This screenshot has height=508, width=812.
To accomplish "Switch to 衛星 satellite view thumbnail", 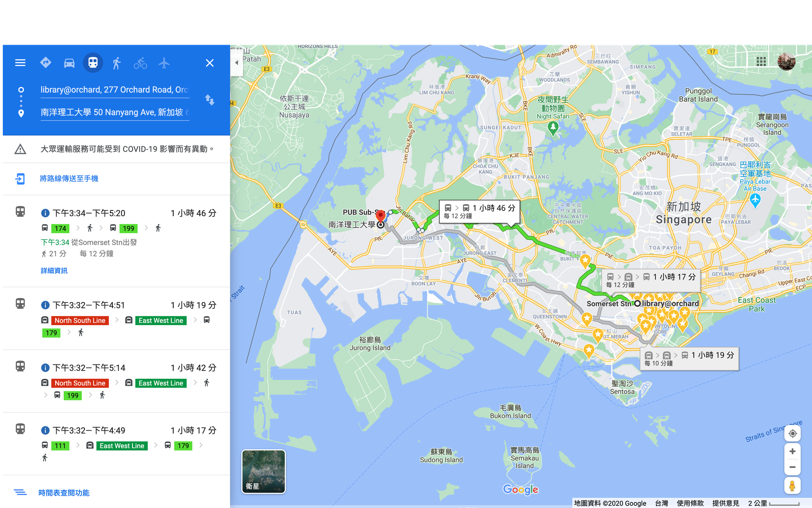I will point(263,471).
